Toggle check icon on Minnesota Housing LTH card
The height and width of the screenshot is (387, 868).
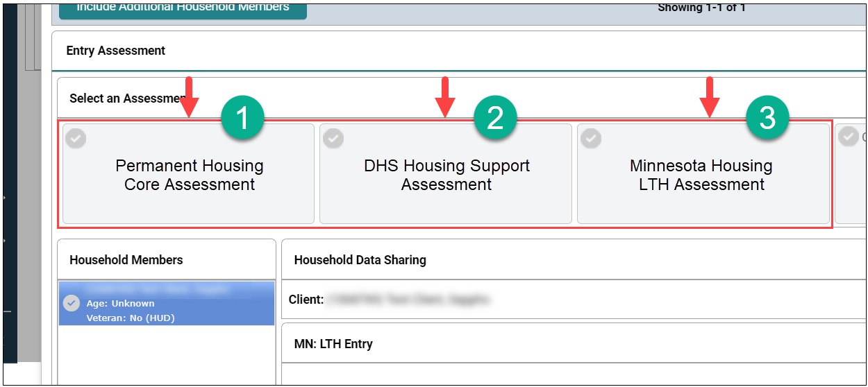(591, 139)
